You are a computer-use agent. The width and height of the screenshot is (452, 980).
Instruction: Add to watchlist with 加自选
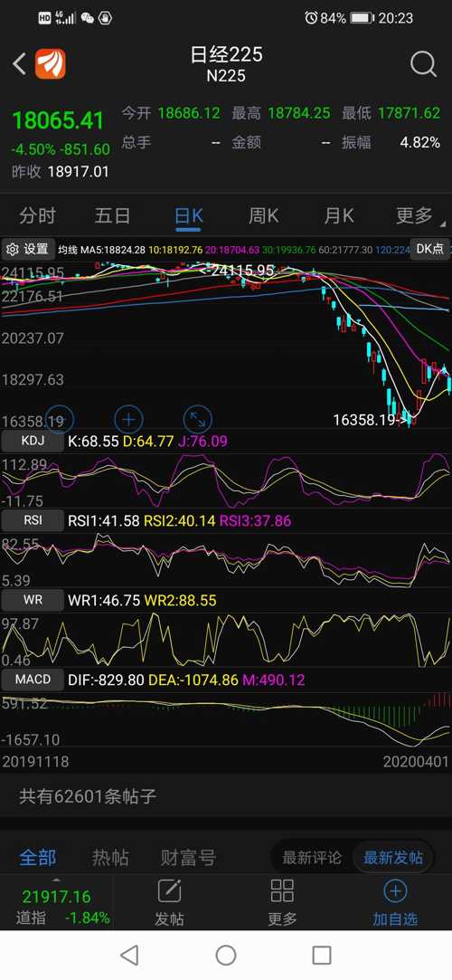[x=395, y=902]
